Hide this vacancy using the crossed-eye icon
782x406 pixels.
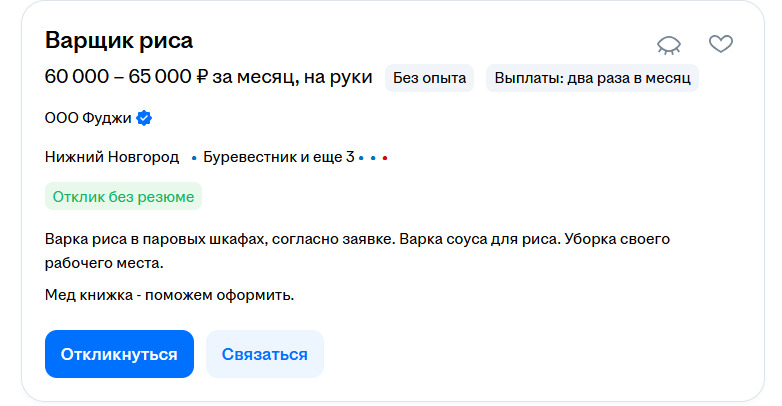click(668, 44)
